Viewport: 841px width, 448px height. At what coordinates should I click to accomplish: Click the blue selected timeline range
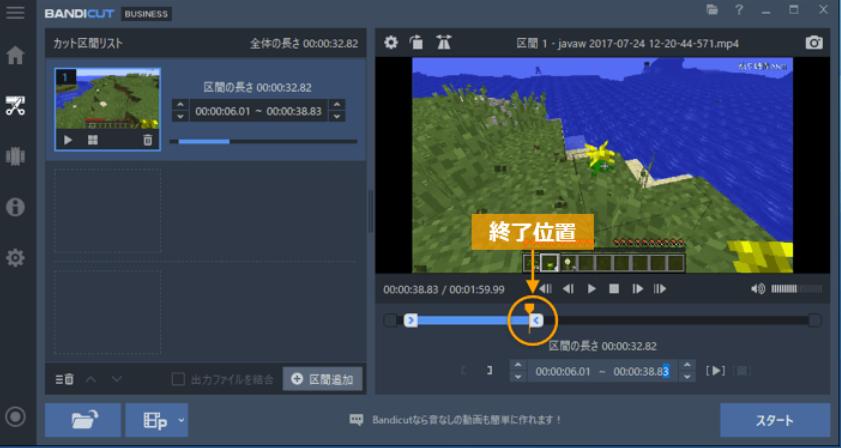473,321
